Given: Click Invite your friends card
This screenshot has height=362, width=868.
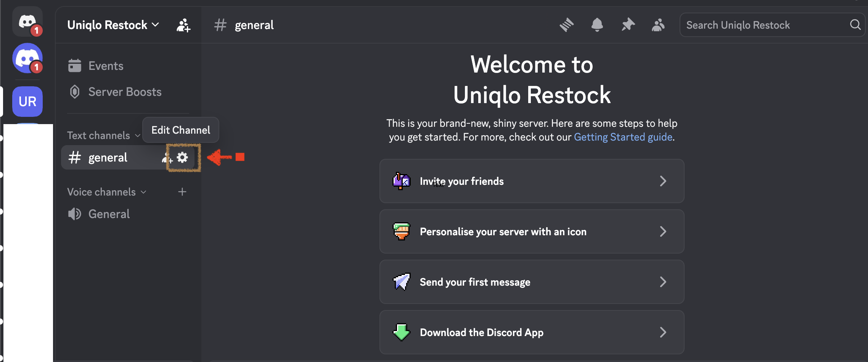Looking at the screenshot, I should (x=532, y=181).
